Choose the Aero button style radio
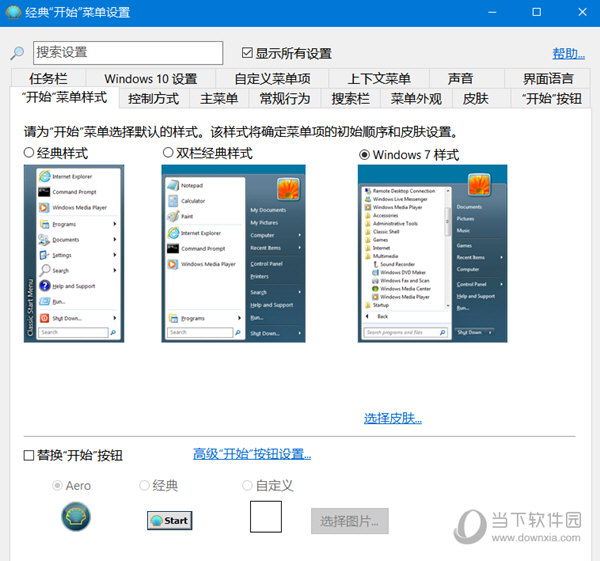 tap(57, 486)
